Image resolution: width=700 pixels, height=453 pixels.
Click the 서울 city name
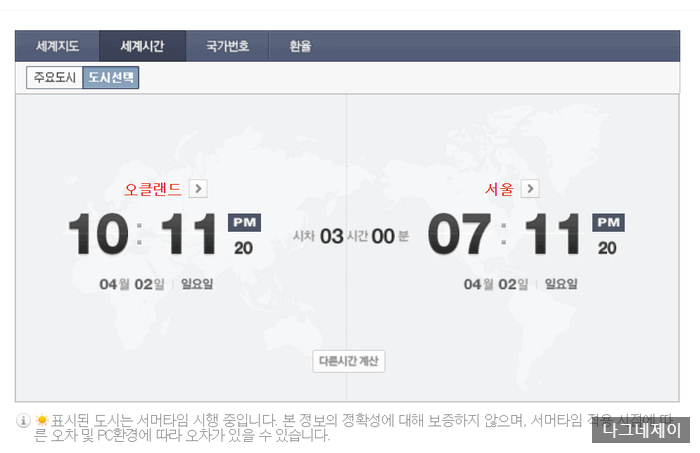[500, 189]
